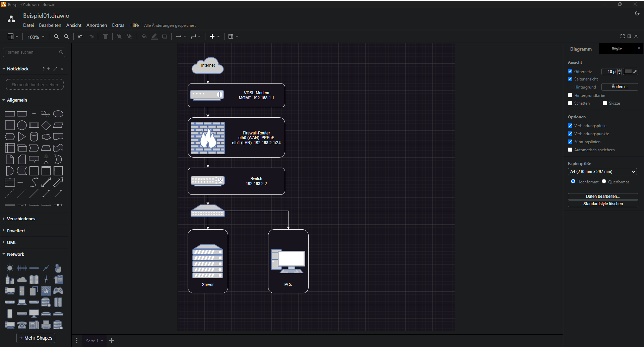
Task: Add new page with plus icon
Action: 112,341
